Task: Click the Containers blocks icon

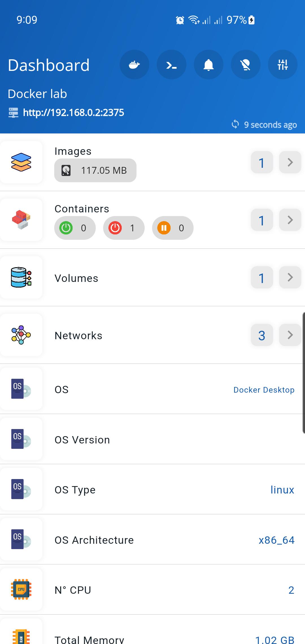Action: (21, 220)
